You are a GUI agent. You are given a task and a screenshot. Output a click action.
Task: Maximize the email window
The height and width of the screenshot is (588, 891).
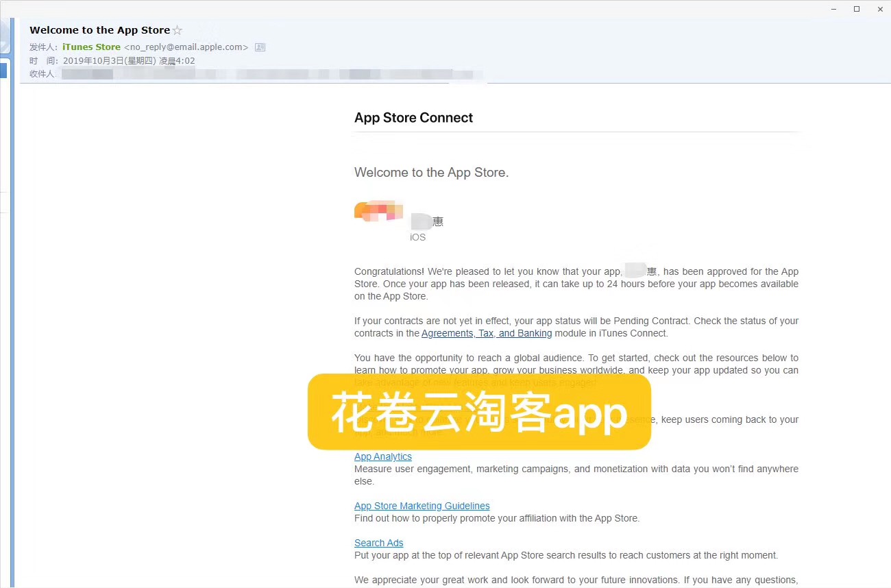[857, 9]
